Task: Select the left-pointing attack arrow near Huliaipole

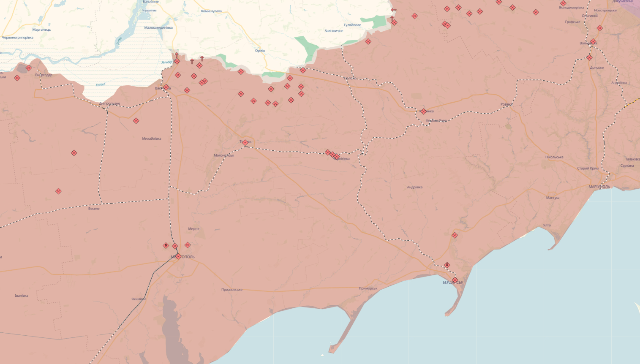Action: (x=394, y=10)
